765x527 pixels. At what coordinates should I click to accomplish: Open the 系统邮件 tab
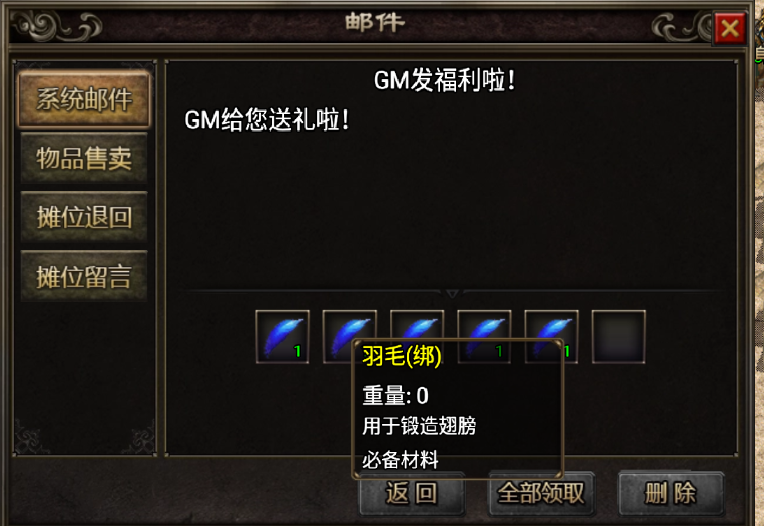click(x=84, y=100)
